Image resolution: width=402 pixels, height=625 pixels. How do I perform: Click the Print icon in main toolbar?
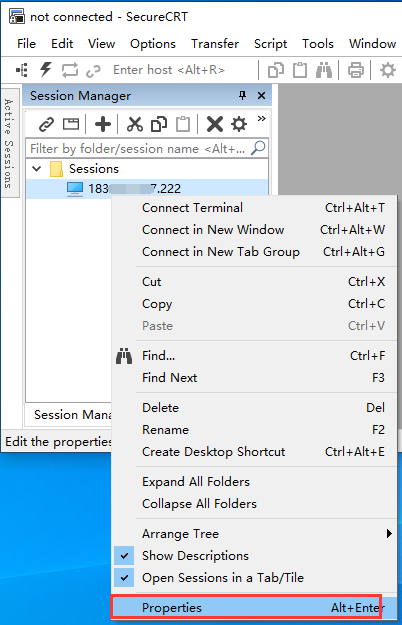[356, 70]
